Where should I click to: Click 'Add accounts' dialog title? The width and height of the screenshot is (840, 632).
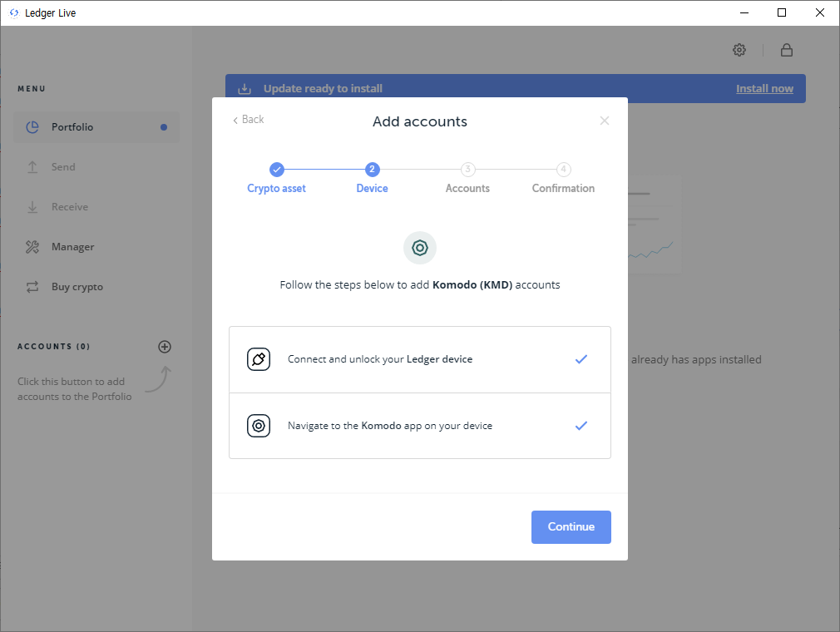pos(420,121)
